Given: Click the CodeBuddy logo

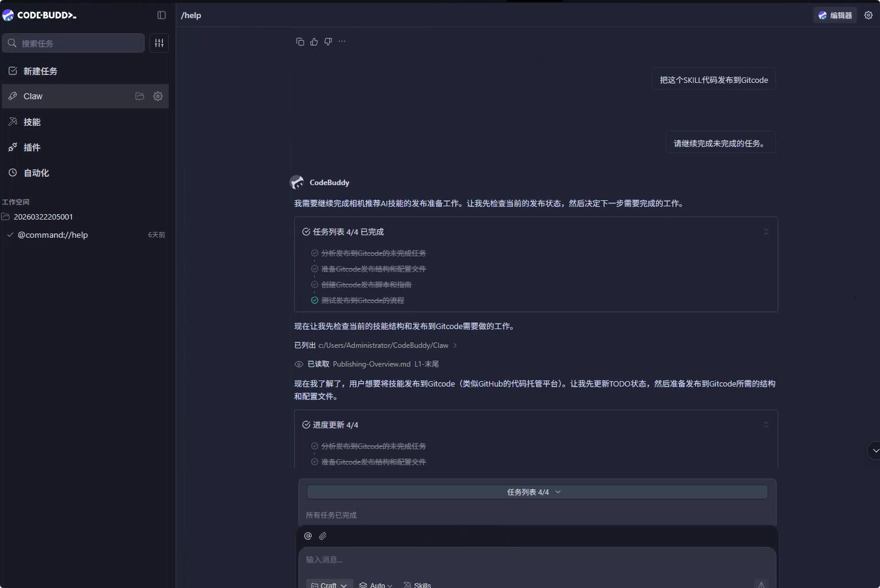Looking at the screenshot, I should pyautogui.click(x=39, y=15).
